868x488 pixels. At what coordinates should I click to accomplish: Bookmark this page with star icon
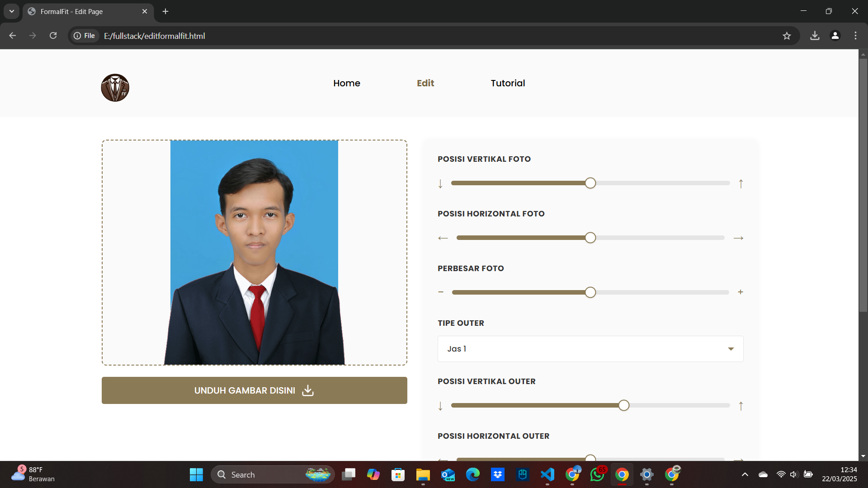[x=787, y=36]
